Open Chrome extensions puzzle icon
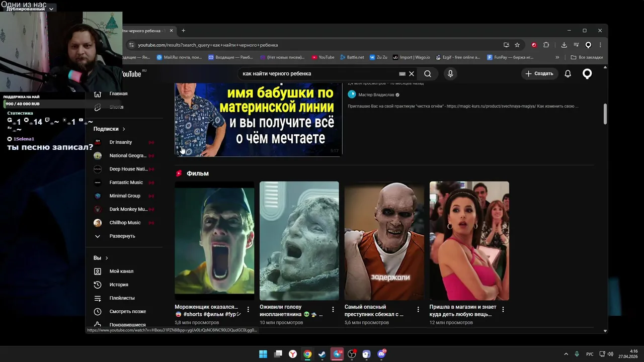 point(546,45)
